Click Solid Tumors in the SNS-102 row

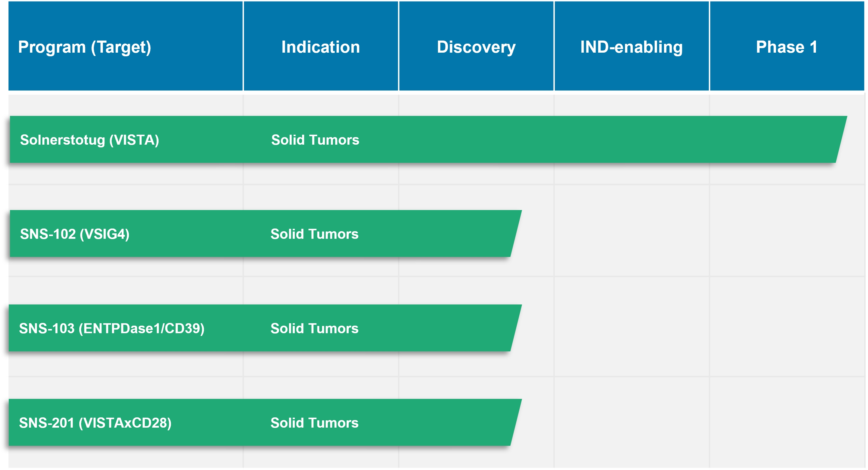314,234
